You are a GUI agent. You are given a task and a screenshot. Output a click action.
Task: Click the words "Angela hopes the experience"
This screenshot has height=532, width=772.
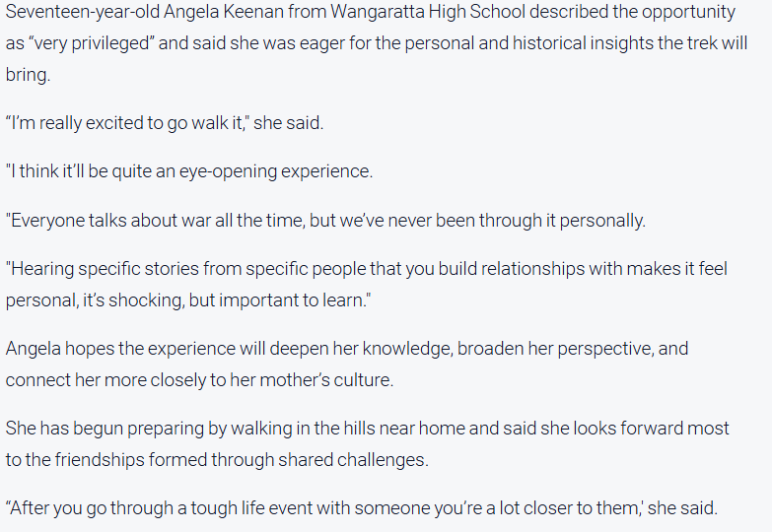tap(106, 348)
